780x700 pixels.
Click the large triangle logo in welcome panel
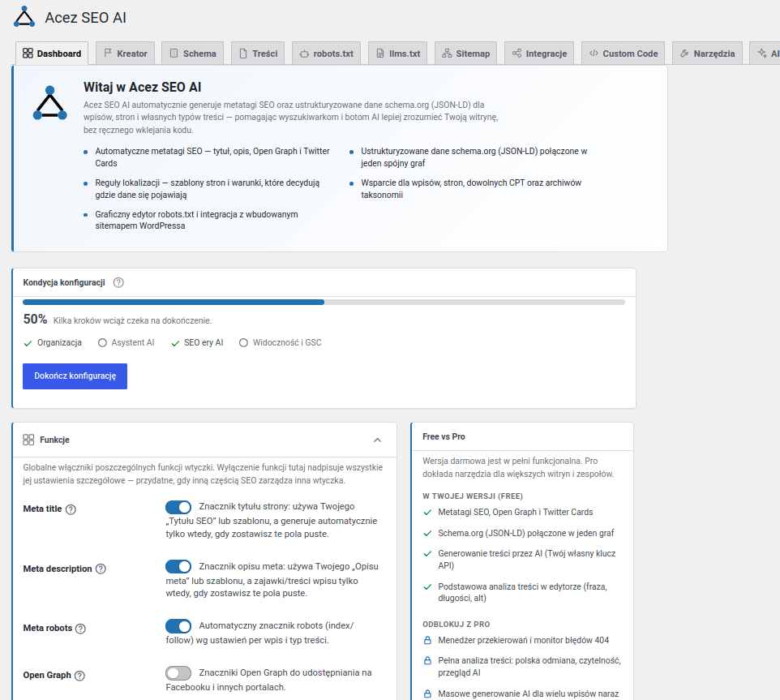[x=49, y=103]
